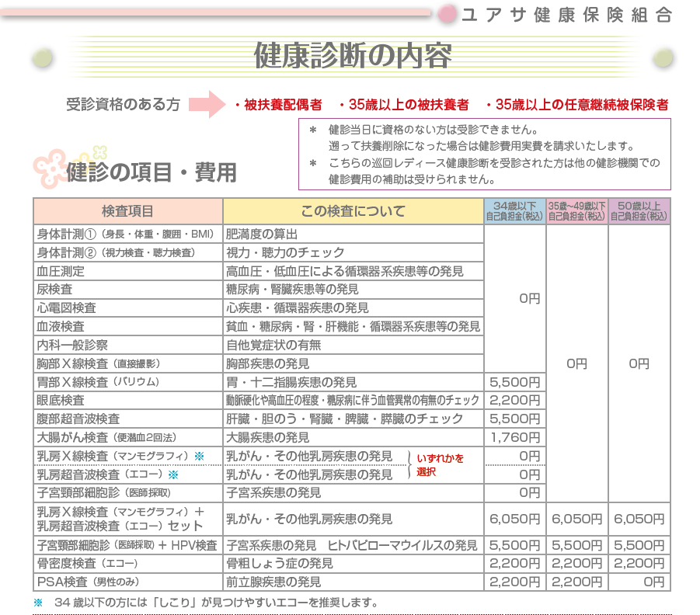Select the ユアサ健康保険組合 header text
The height and width of the screenshot is (615, 700).
click(x=566, y=14)
